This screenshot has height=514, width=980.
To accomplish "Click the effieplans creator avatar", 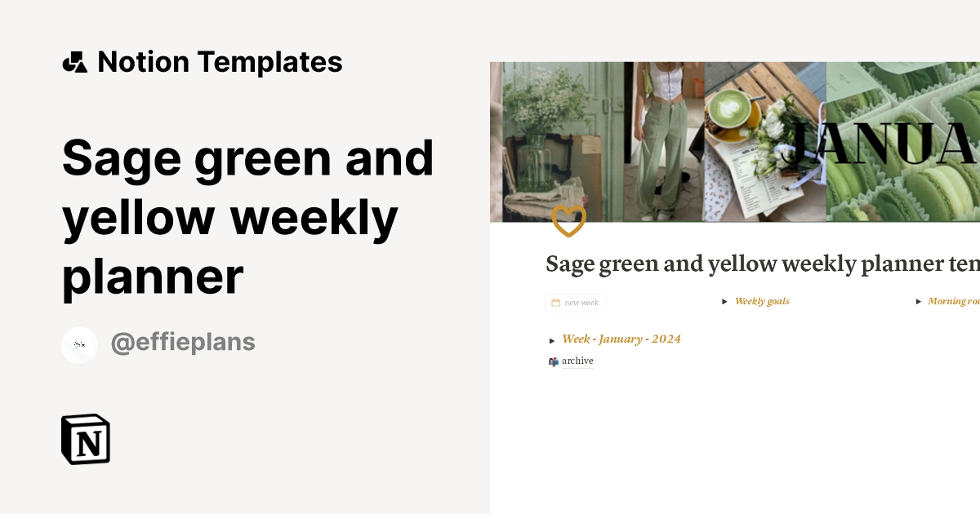I will (80, 345).
